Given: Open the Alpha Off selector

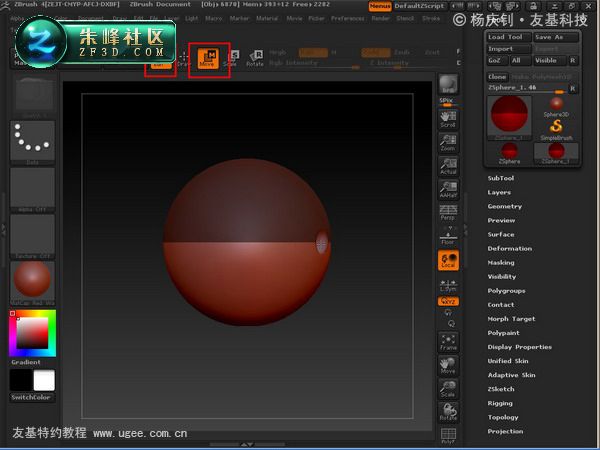Looking at the screenshot, I should tap(33, 190).
